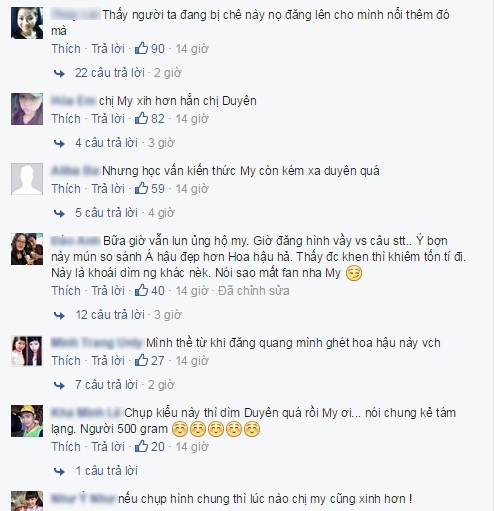
Task: Open 14 giờ timestamp of the first comment
Action: click(x=192, y=49)
